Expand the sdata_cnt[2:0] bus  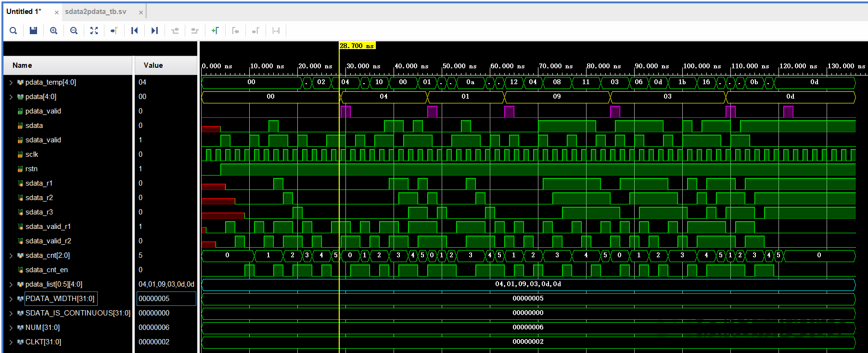coord(11,255)
